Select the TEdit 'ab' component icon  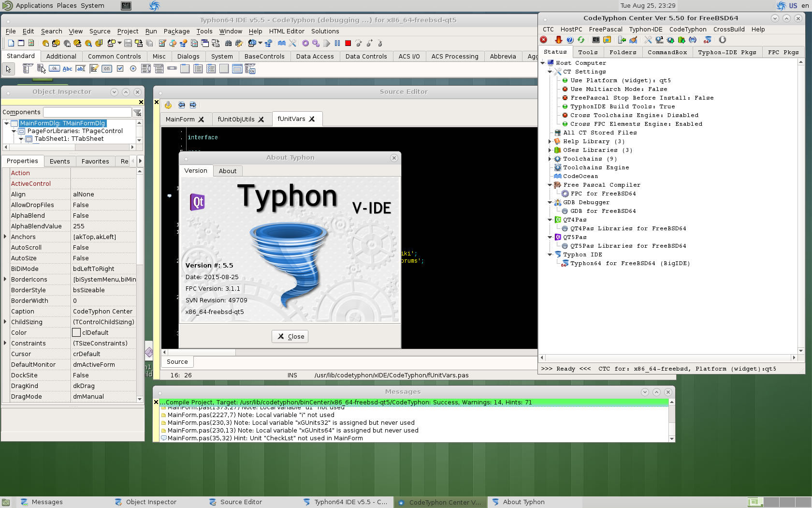coord(81,69)
